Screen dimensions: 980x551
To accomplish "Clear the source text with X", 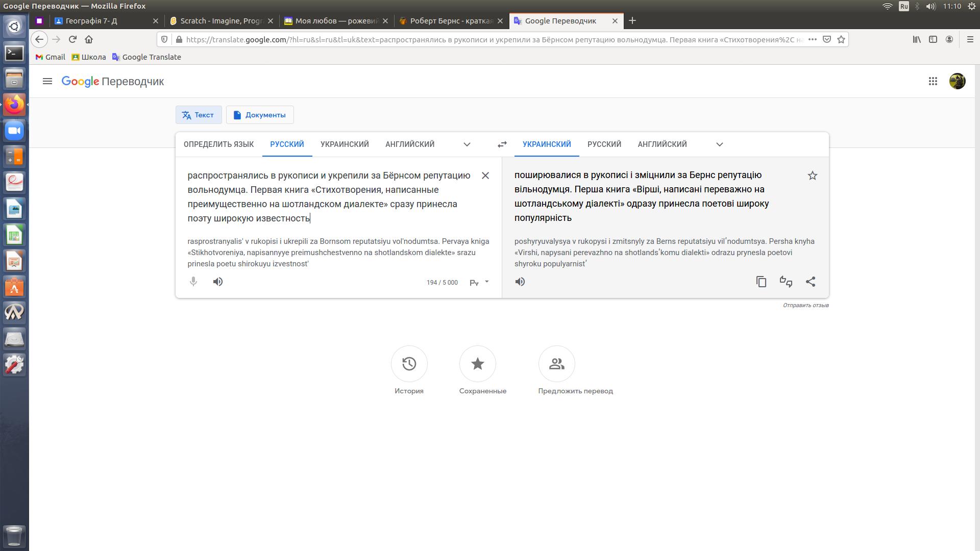I will pos(485,176).
